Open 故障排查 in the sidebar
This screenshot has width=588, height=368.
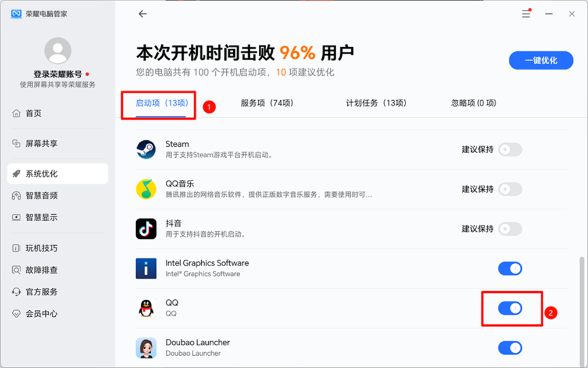coord(41,270)
